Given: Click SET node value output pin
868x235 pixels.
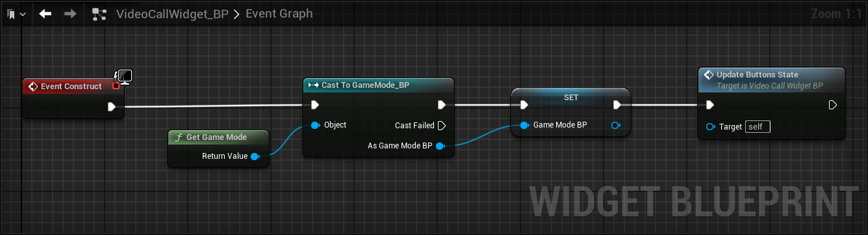Looking at the screenshot, I should [616, 125].
